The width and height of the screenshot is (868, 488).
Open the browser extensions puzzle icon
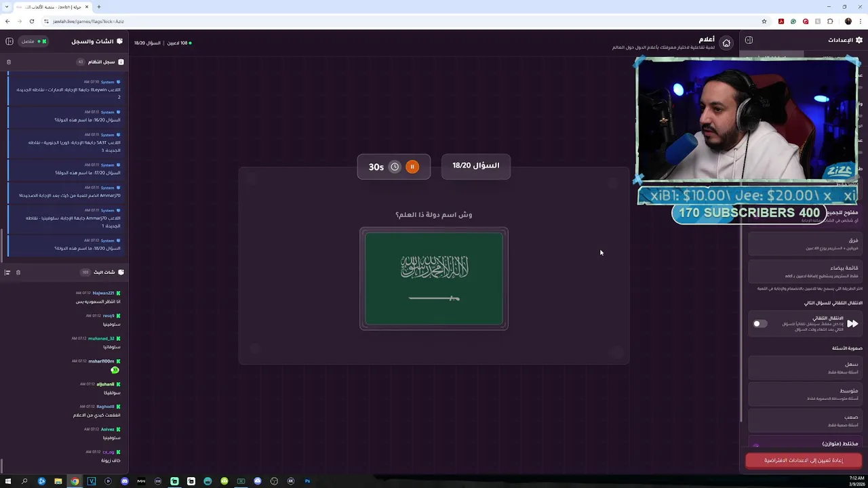830,21
